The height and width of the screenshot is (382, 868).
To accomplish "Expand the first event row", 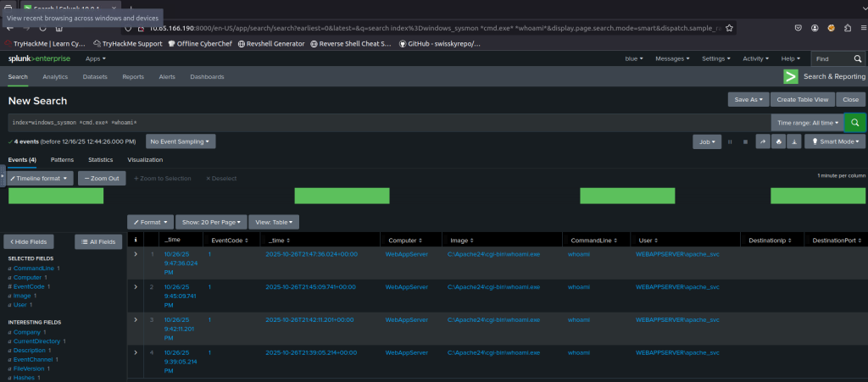I will pos(136,254).
